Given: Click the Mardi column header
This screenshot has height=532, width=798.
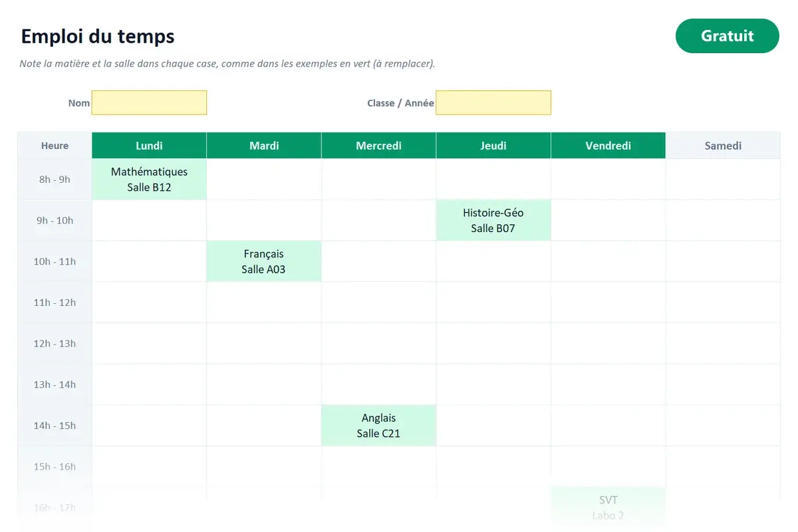Looking at the screenshot, I should click(264, 146).
